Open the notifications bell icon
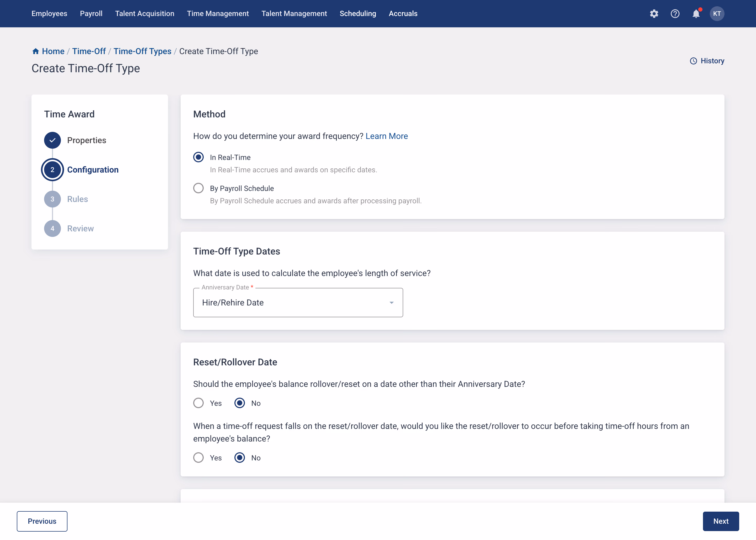The width and height of the screenshot is (756, 540). point(696,14)
